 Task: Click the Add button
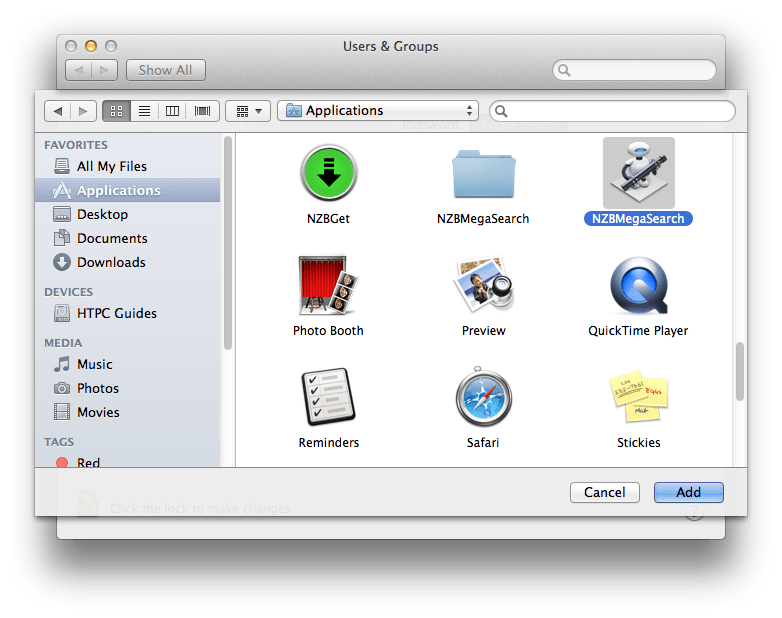pos(688,492)
